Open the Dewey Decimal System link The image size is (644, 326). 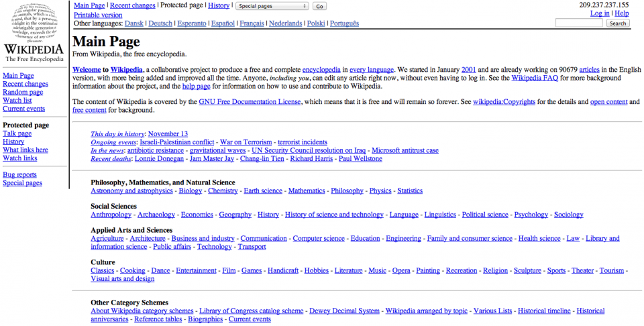click(344, 311)
